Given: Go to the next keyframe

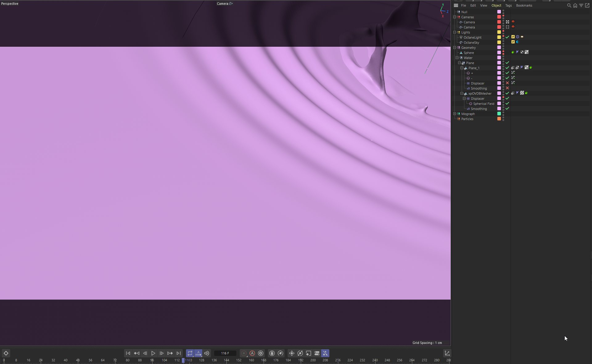Looking at the screenshot, I should coord(170,353).
